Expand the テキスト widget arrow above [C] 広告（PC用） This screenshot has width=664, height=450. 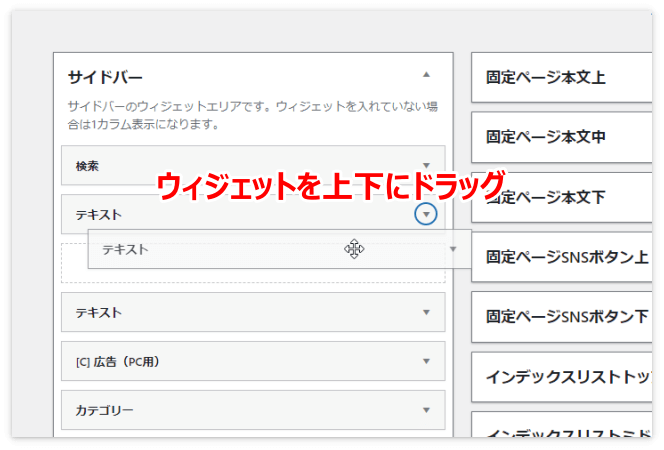426,312
